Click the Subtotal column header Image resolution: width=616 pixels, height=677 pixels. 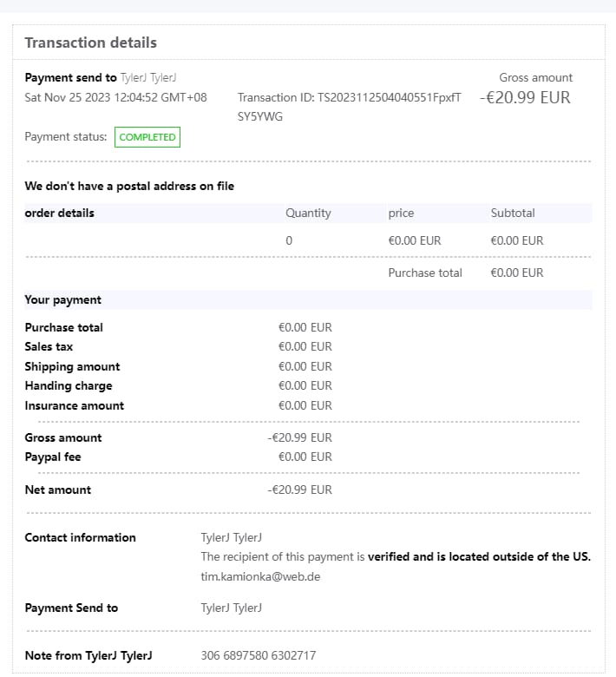tap(513, 213)
